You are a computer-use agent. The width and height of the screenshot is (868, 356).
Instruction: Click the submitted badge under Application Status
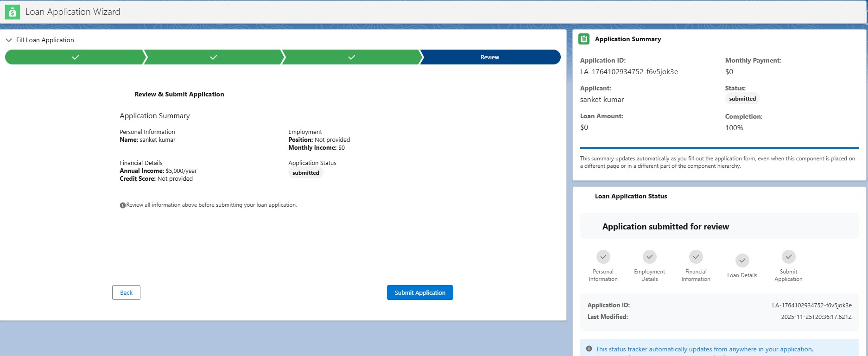(306, 173)
